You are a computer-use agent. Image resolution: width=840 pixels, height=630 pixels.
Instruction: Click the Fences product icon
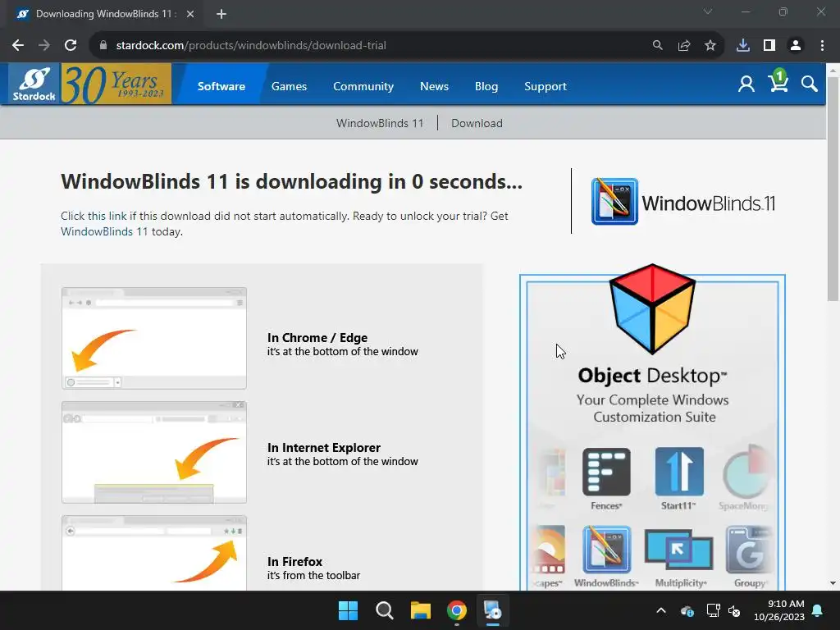click(x=606, y=472)
